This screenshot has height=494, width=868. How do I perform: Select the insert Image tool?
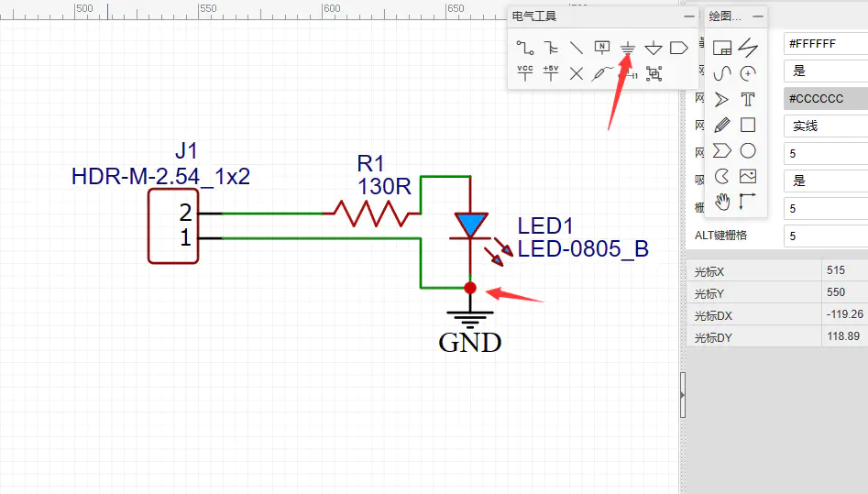(748, 176)
